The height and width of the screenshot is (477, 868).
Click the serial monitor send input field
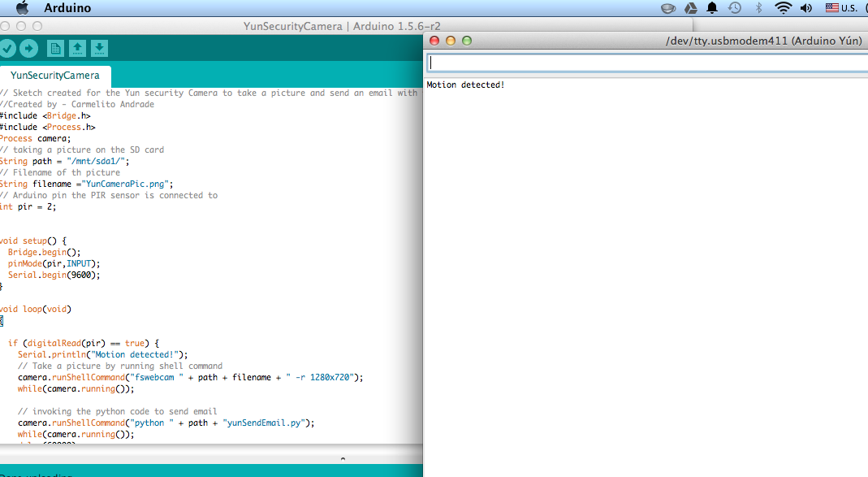tap(647, 63)
